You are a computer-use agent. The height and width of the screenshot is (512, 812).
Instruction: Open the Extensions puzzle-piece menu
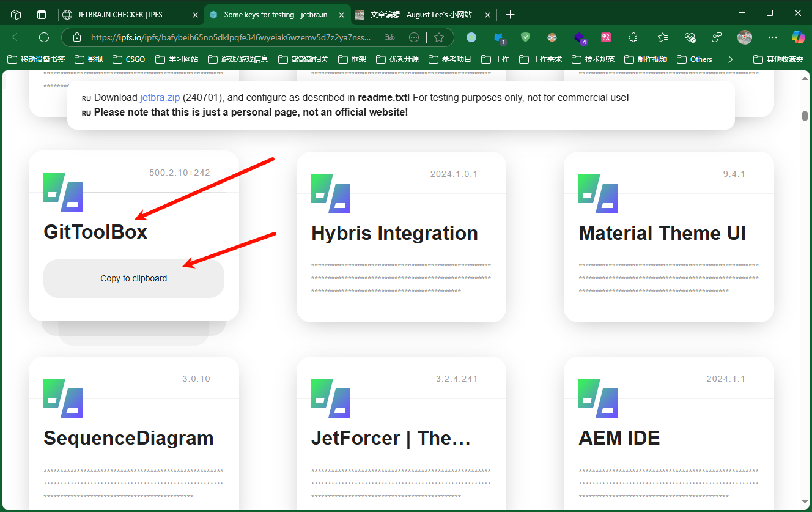pyautogui.click(x=633, y=37)
